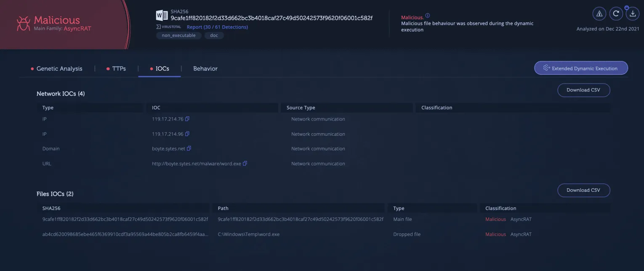This screenshot has width=644, height=271.
Task: Click the non_executable tag
Action: (x=179, y=35)
